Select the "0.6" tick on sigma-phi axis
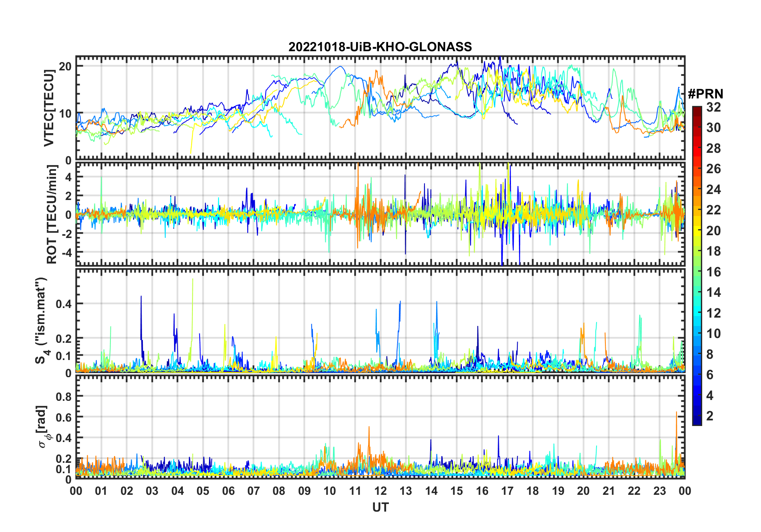Viewport: 761px width, 532px height. [x=64, y=417]
